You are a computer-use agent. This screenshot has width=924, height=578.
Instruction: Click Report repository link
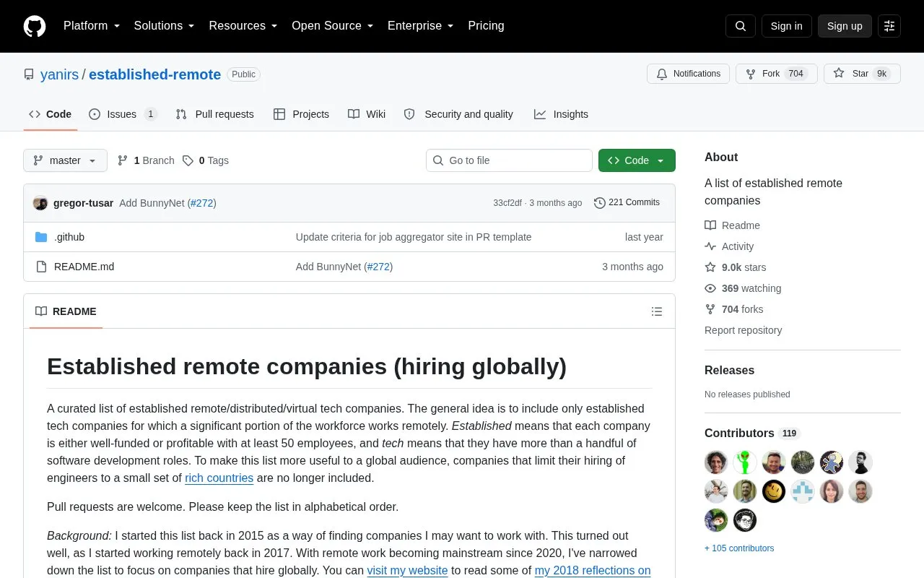[x=743, y=330]
